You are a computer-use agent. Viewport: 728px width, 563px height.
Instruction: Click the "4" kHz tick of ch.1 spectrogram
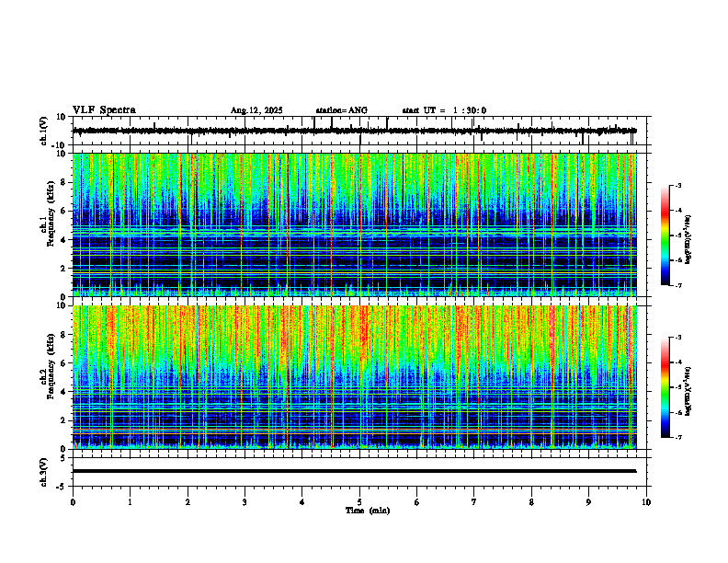click(64, 240)
